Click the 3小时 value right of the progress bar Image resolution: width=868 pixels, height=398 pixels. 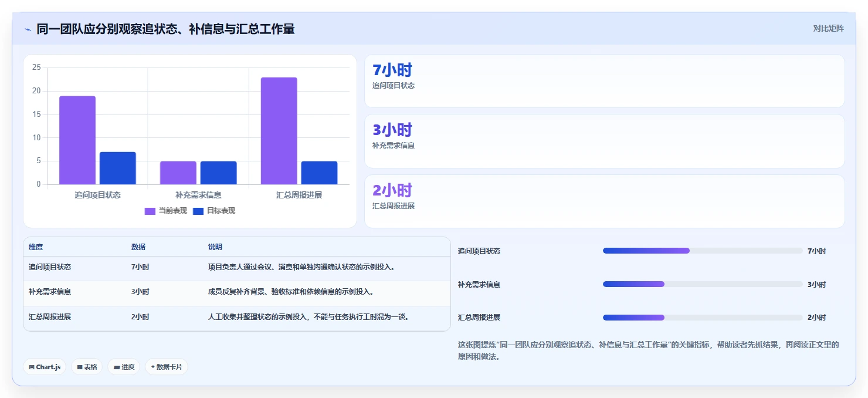point(816,285)
